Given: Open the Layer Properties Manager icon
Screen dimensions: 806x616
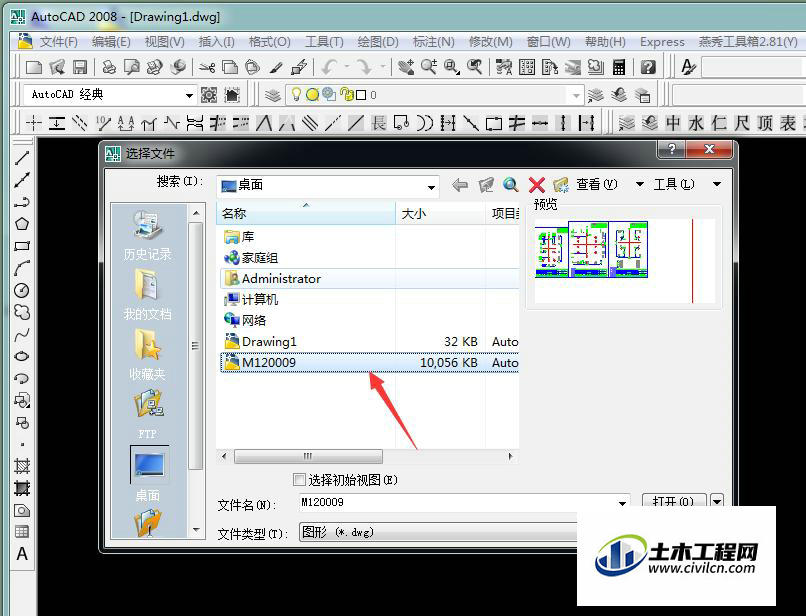Looking at the screenshot, I should pos(273,95).
